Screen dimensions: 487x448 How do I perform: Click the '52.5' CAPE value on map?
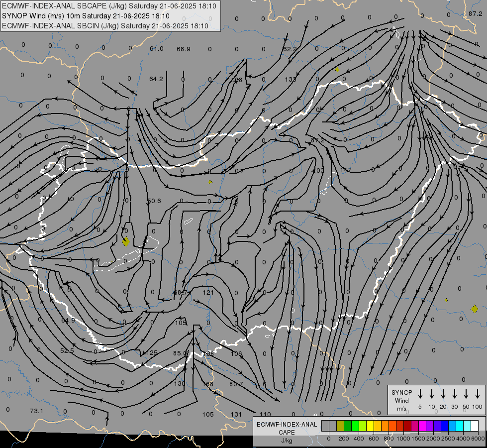[x=67, y=351]
